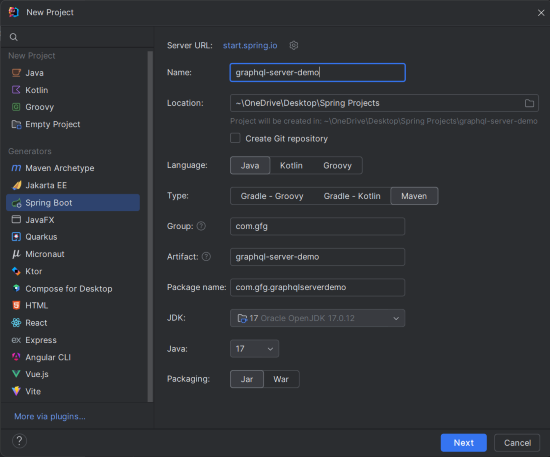Click the Group field help icon
This screenshot has width=550, height=457.
pos(201,226)
